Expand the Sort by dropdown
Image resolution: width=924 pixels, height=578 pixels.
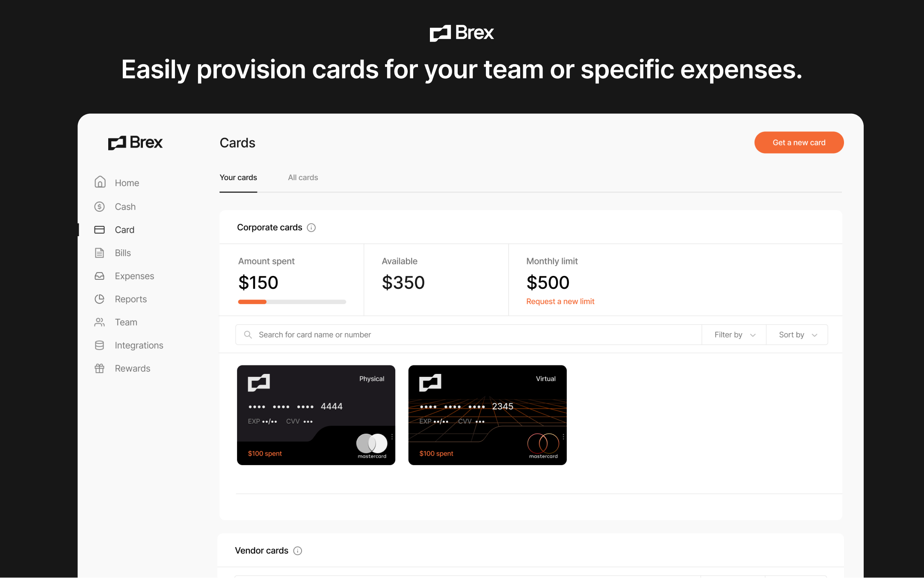[797, 335]
